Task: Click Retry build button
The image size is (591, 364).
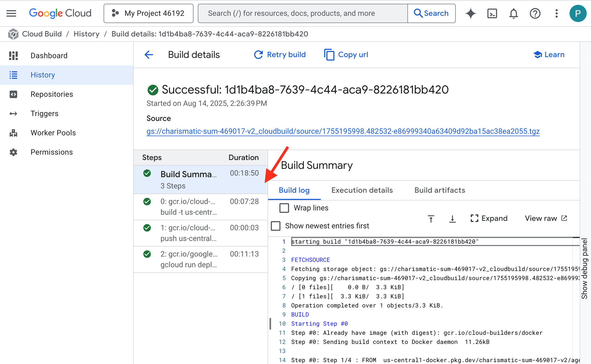Action: click(x=280, y=55)
